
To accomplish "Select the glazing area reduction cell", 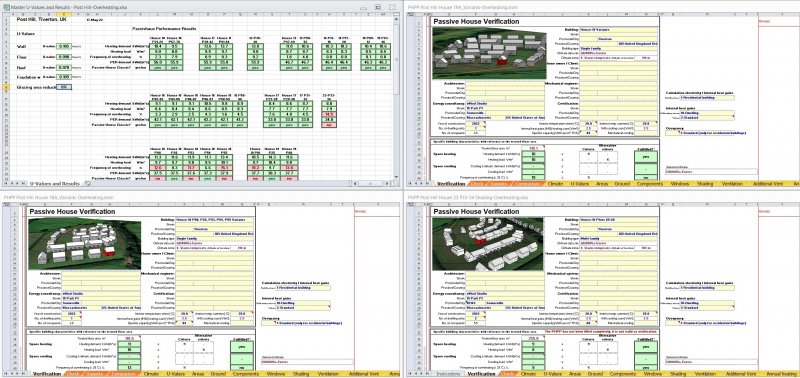I will (x=64, y=87).
